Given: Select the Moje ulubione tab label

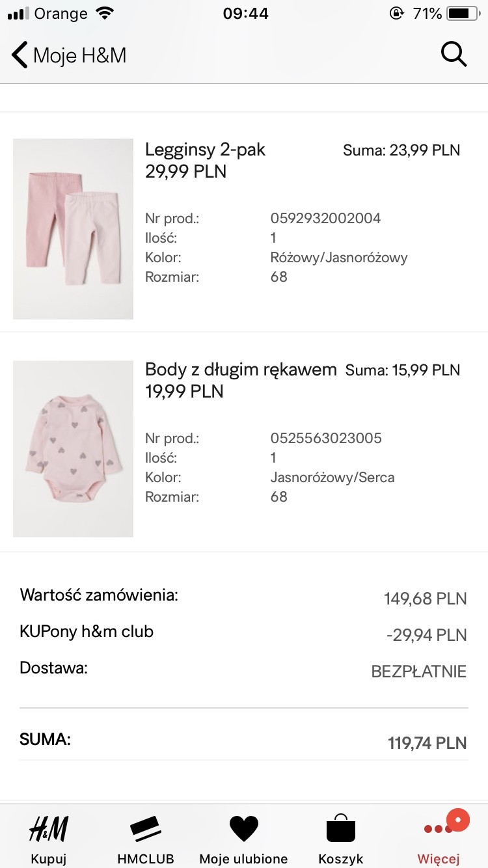Looking at the screenshot, I should (244, 859).
